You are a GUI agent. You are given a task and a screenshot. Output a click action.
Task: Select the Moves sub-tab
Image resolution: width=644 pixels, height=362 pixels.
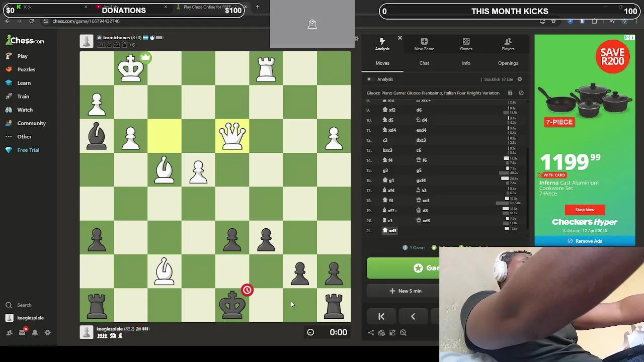coord(382,63)
